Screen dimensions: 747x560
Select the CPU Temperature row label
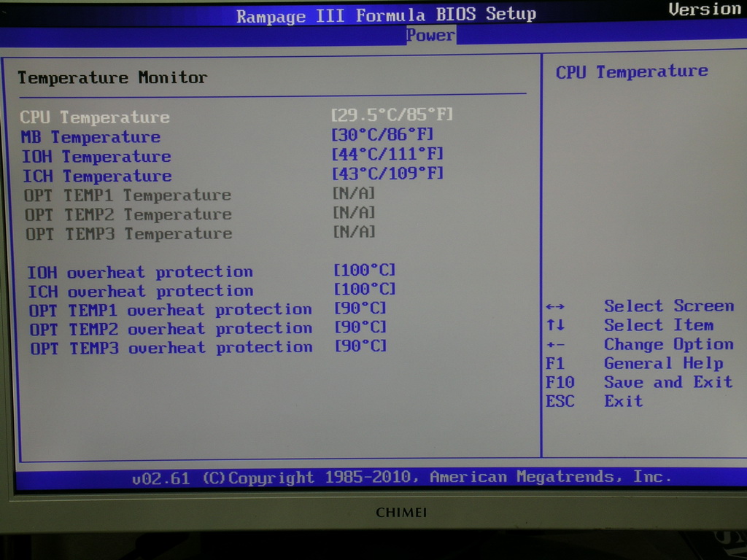click(95, 117)
